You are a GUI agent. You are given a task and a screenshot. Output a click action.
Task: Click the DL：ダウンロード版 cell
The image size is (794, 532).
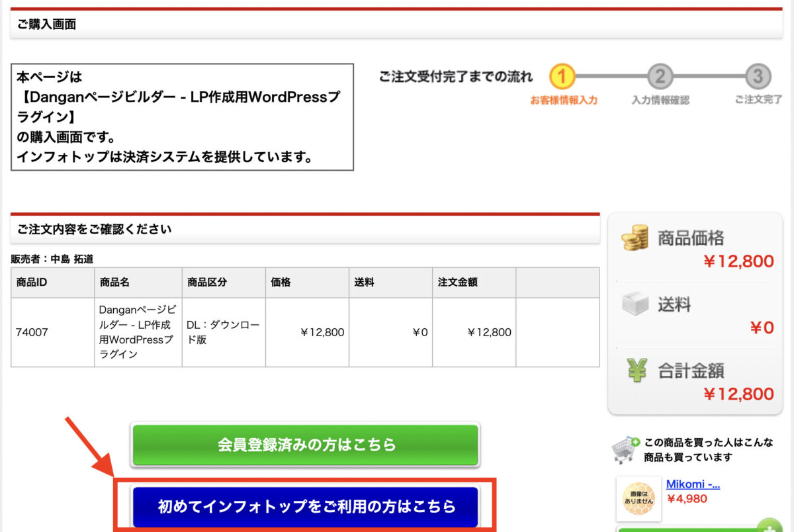point(224,332)
